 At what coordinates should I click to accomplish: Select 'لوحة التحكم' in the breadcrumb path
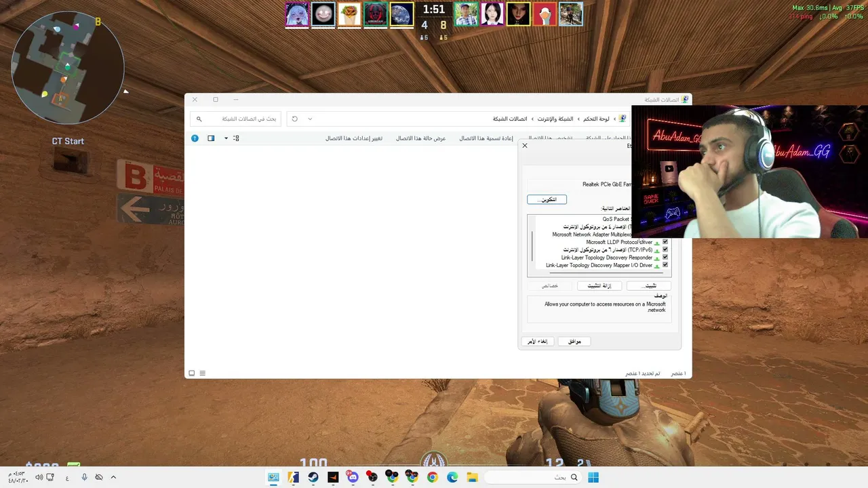(596, 119)
